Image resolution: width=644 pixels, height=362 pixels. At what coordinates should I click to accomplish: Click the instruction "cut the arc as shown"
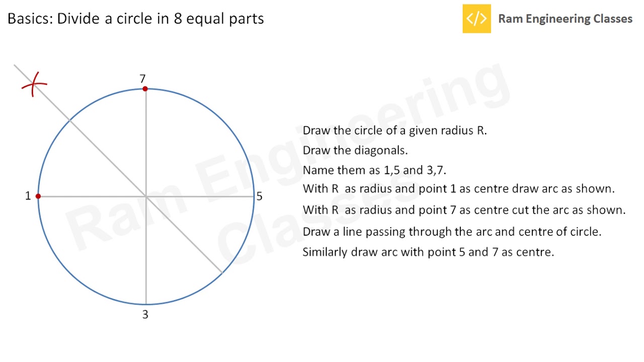click(464, 210)
